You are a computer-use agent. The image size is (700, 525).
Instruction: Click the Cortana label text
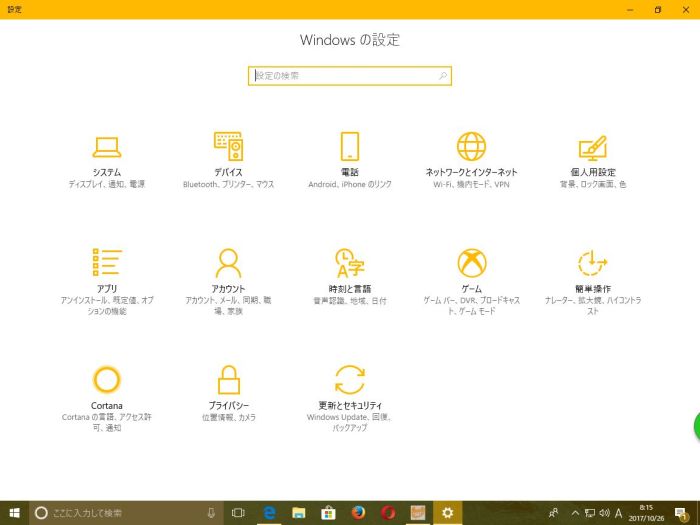(107, 406)
